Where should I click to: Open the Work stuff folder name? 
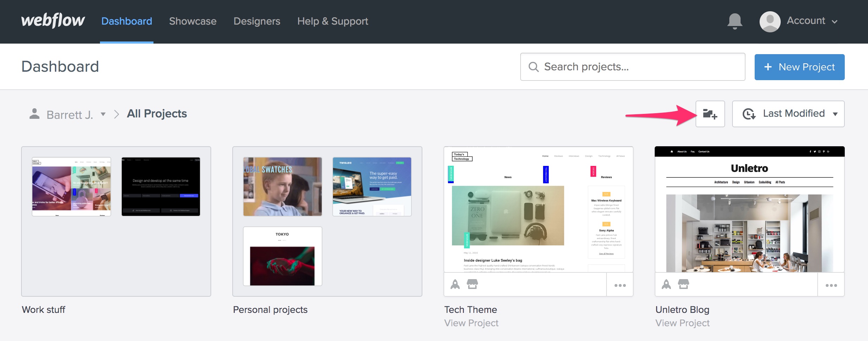(43, 309)
